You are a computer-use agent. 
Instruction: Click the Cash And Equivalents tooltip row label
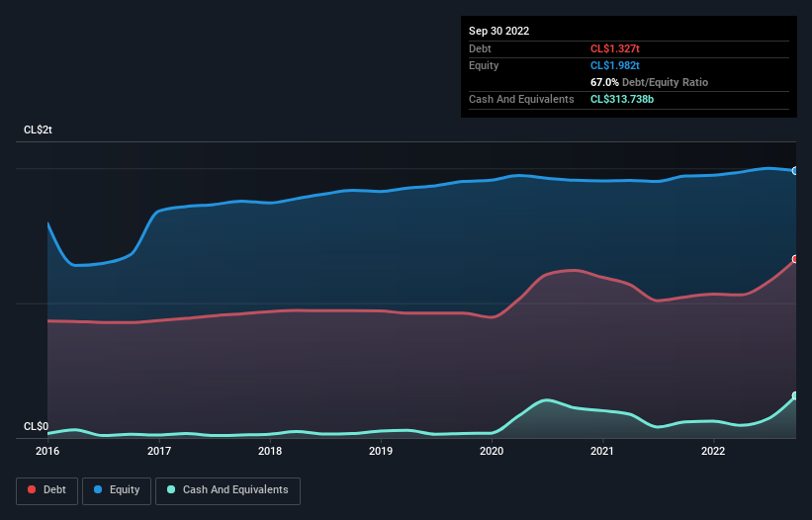[521, 99]
